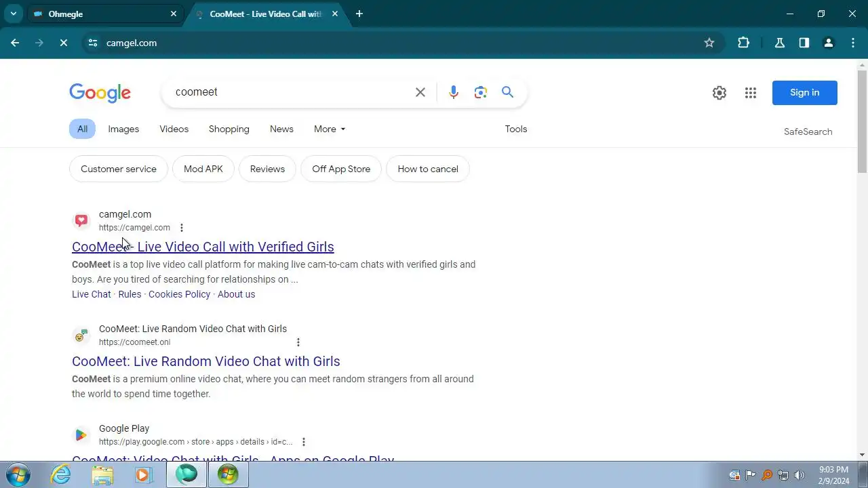Bookmark this page with the star
Viewport: 868px width, 488px height.
point(709,43)
